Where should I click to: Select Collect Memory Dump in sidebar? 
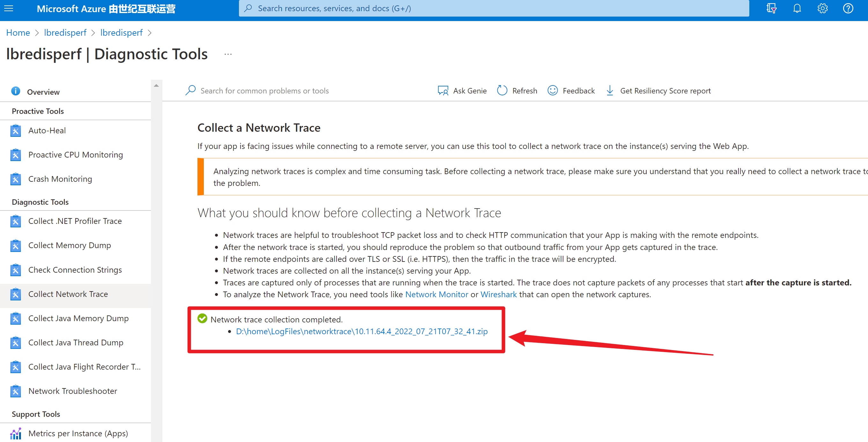click(70, 245)
